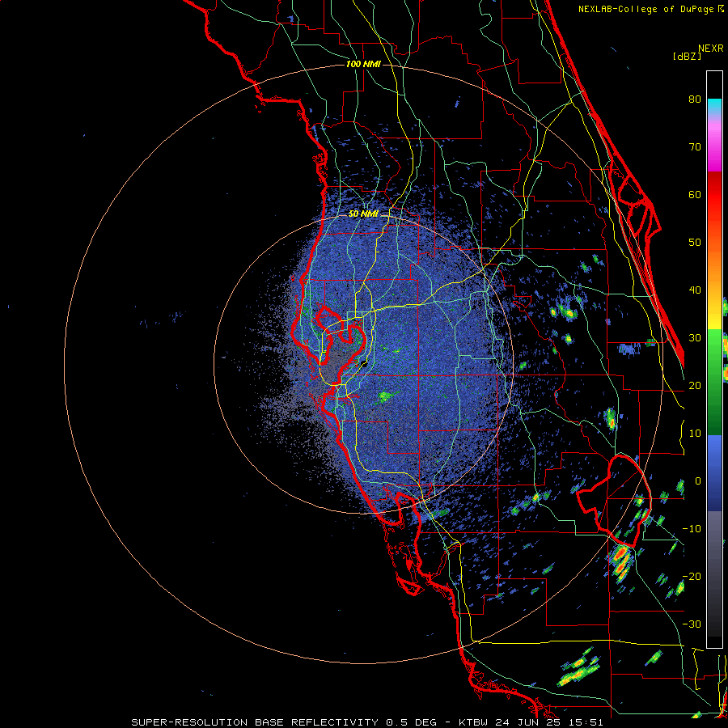Click the [dBZ] units label
This screenshot has width=728, height=728.
coord(687,57)
